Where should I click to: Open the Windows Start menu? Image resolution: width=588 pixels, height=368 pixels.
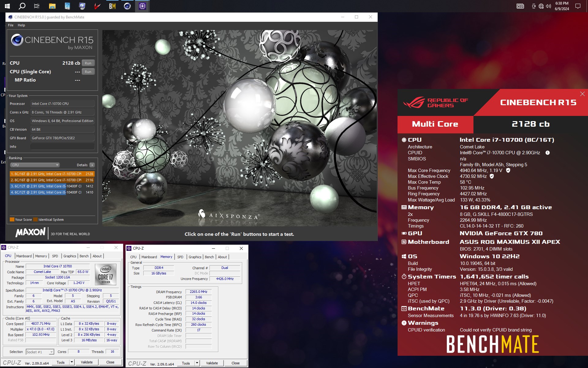7,6
